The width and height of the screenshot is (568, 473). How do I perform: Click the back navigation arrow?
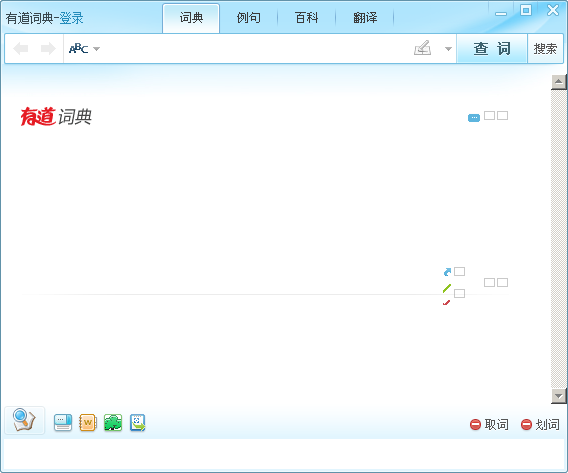(x=21, y=49)
